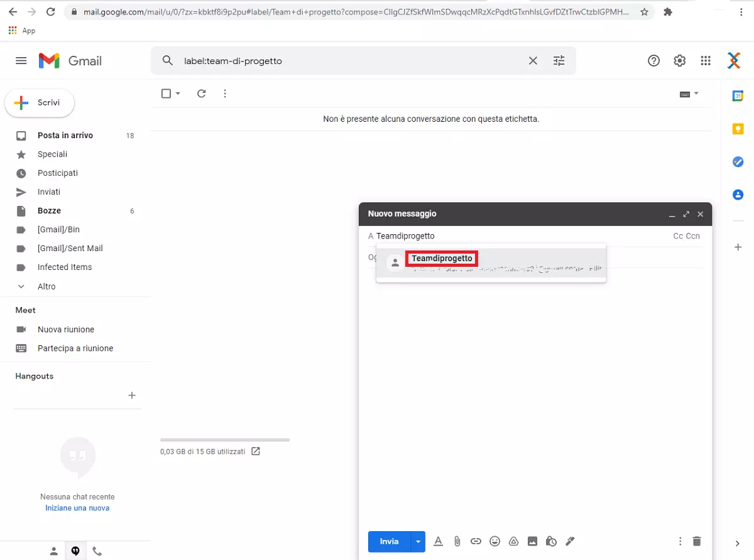Add Ccn recipients

click(692, 236)
